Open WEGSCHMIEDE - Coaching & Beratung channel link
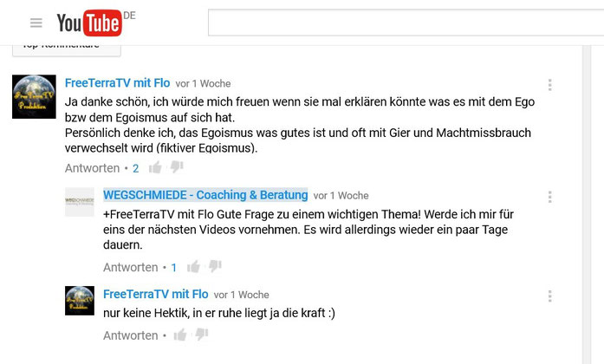This screenshot has width=604, height=364. 205,195
